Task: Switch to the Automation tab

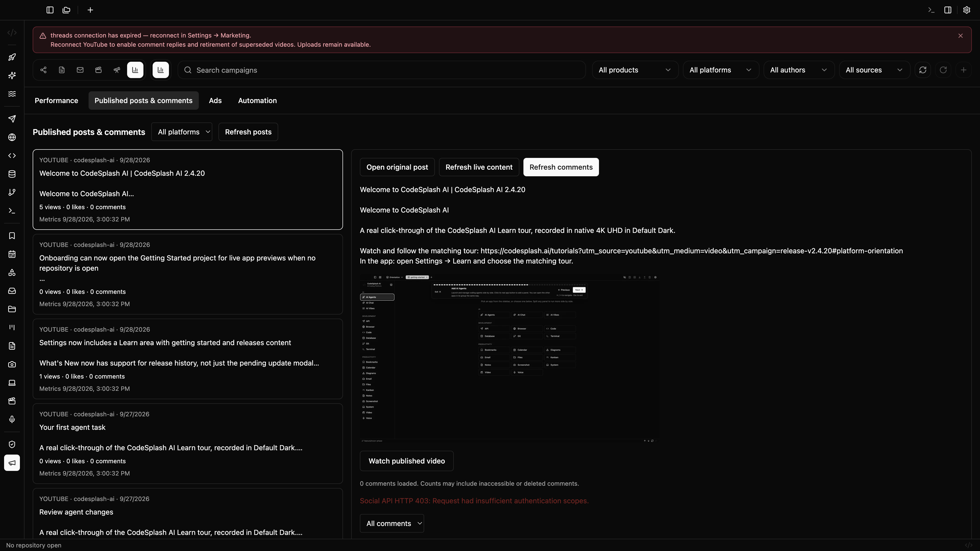Action: 258,101
